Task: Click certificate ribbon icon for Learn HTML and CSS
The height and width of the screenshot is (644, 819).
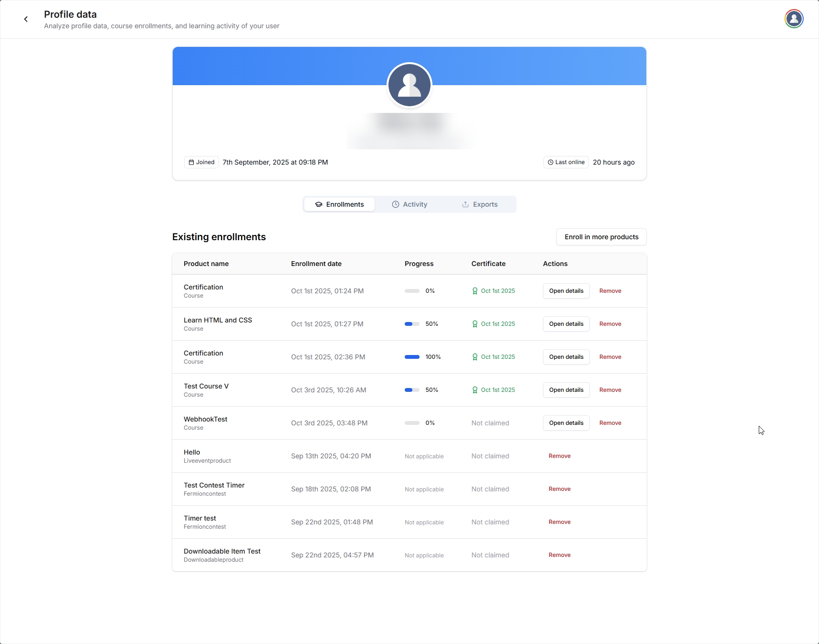Action: tap(475, 324)
